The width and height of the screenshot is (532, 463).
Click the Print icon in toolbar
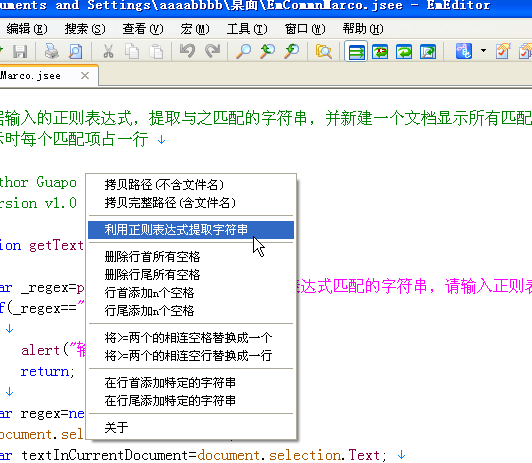point(52,52)
